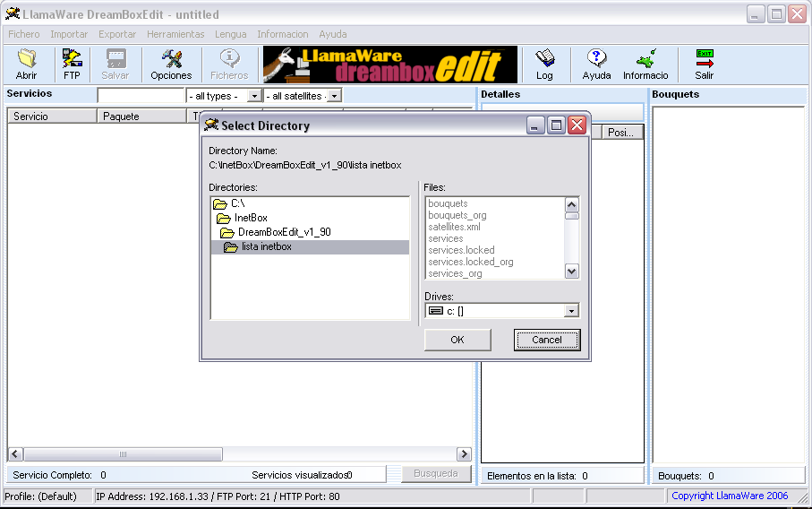Expand the Drives dropdown arrow
This screenshot has height=509, width=812.
point(571,310)
